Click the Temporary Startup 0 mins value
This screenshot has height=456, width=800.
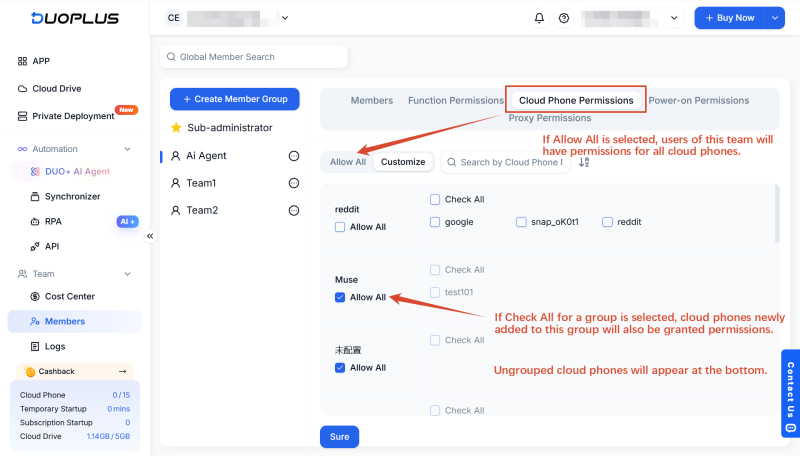pos(118,409)
